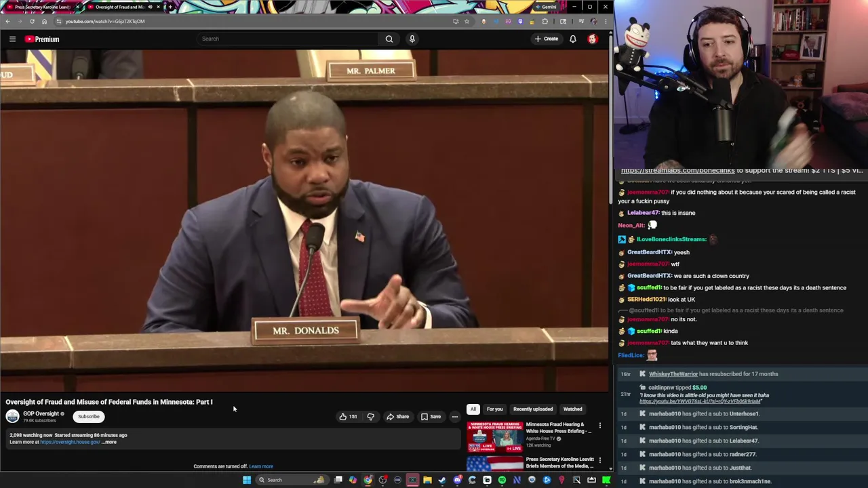Open the streamlabs.com/boneclinks link
Image resolution: width=868 pixels, height=488 pixels.
[677, 170]
